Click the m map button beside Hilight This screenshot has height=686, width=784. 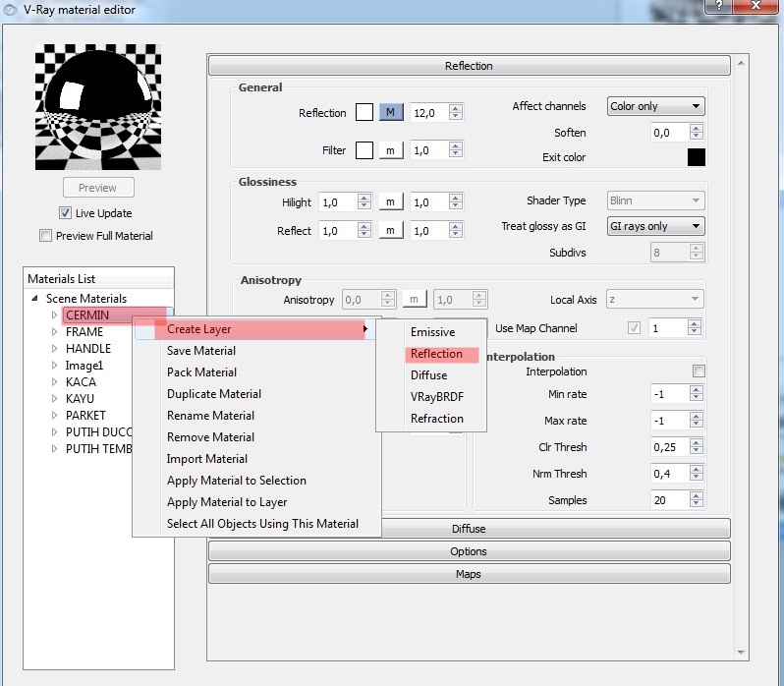(390, 202)
